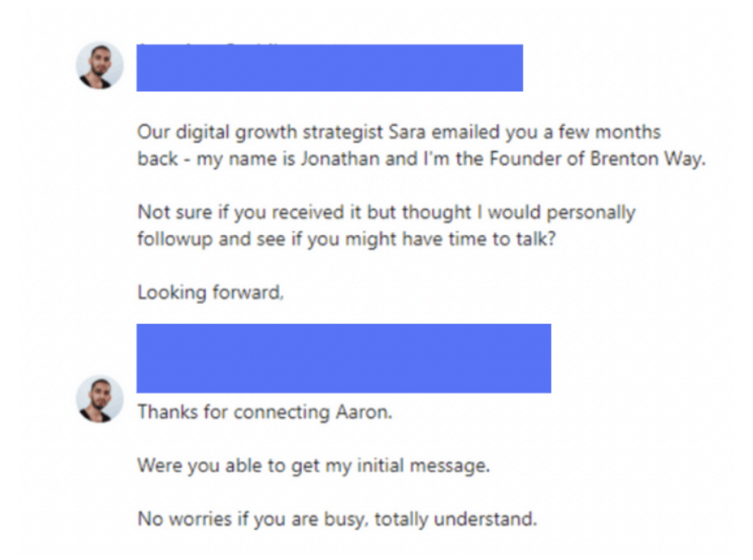Click the blue redacted bar above the first message
This screenshot has width=753, height=560.
(329, 69)
